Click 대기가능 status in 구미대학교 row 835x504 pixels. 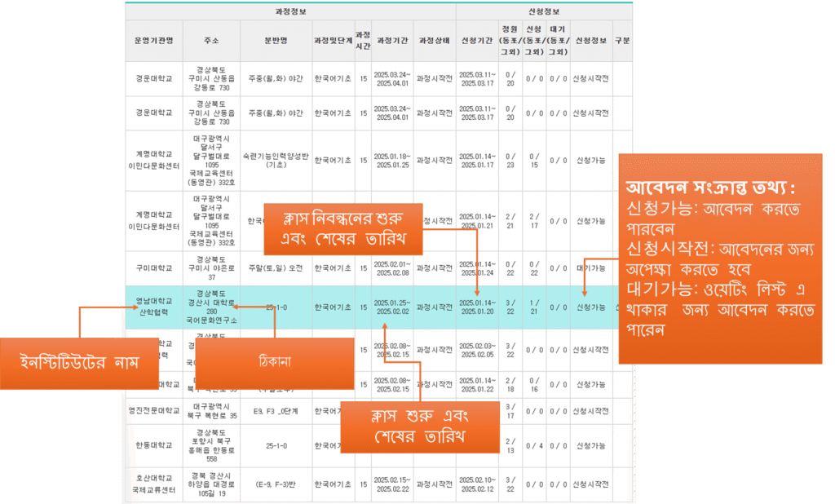pos(589,268)
